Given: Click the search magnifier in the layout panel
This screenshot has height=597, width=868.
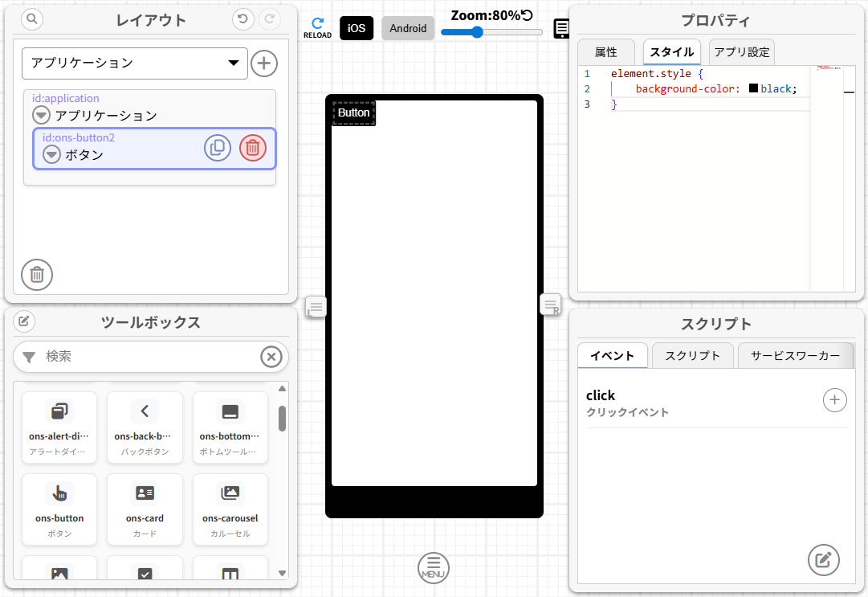Looking at the screenshot, I should 31,19.
